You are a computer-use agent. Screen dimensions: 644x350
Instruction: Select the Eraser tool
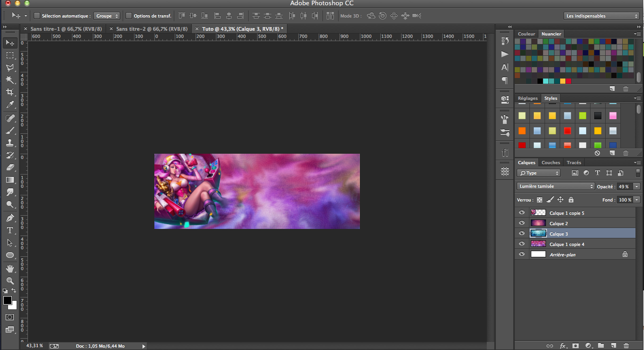[x=10, y=167]
